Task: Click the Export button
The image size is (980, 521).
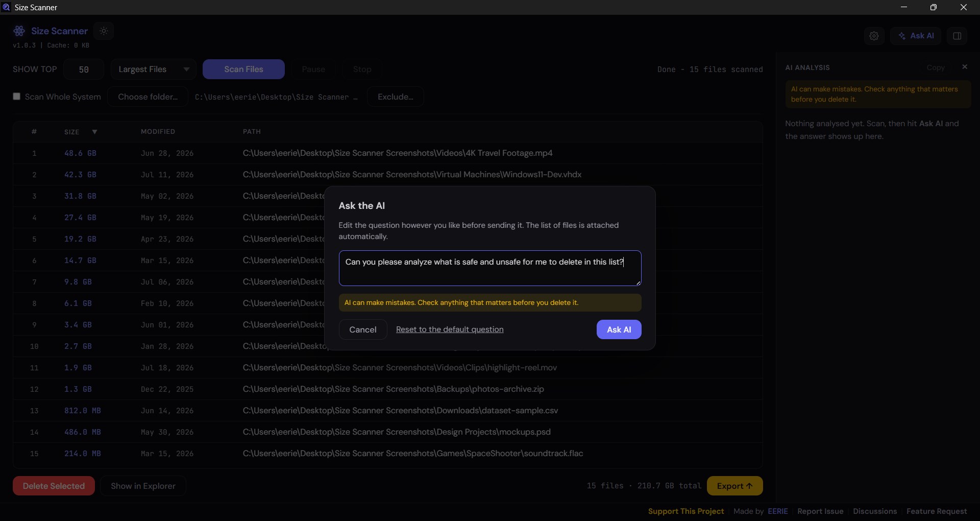Action: pyautogui.click(x=734, y=486)
